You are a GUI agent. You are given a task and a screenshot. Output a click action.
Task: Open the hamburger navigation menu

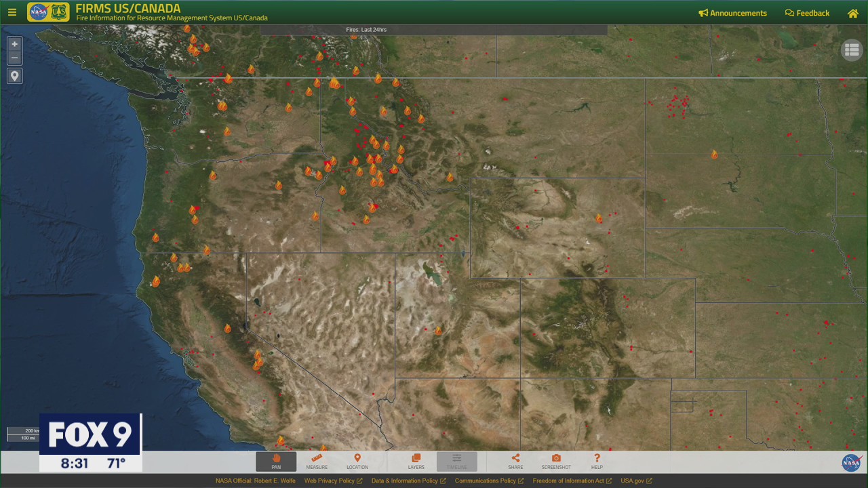[x=12, y=12]
